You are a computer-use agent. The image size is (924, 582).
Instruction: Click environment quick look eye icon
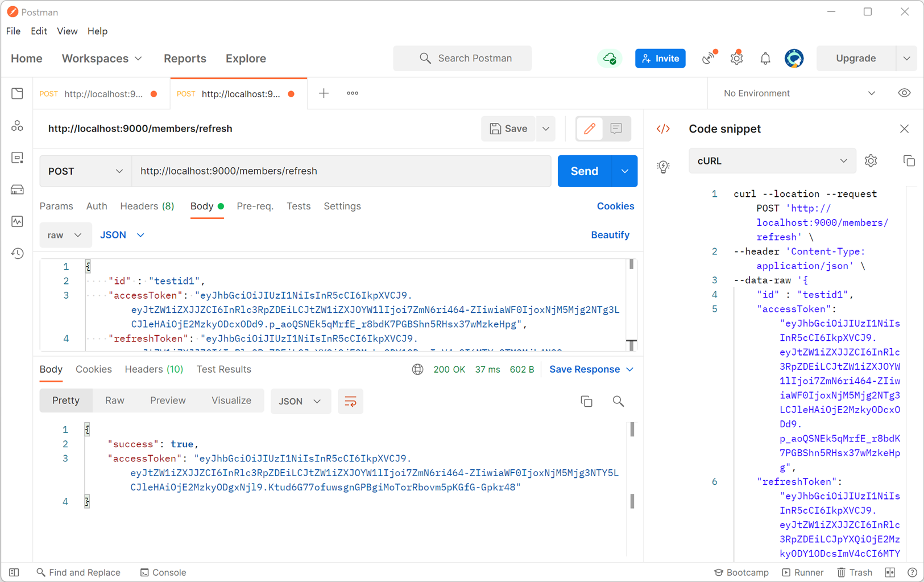point(904,93)
